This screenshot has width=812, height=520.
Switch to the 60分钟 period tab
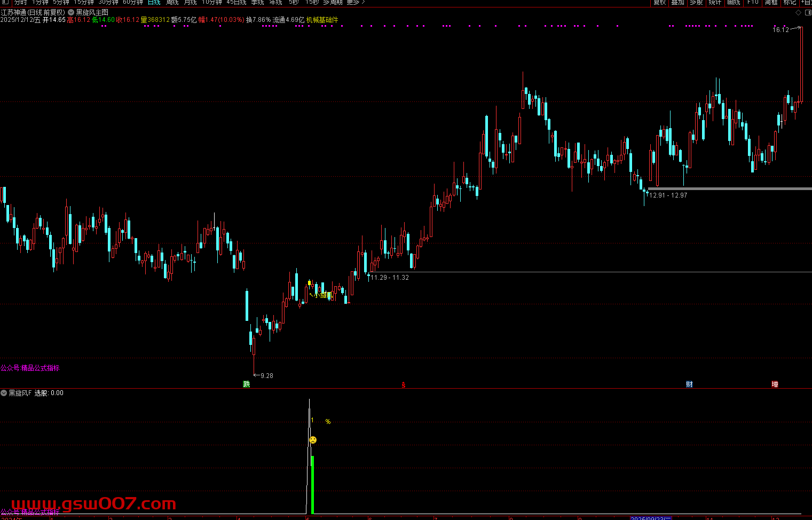pos(133,2)
